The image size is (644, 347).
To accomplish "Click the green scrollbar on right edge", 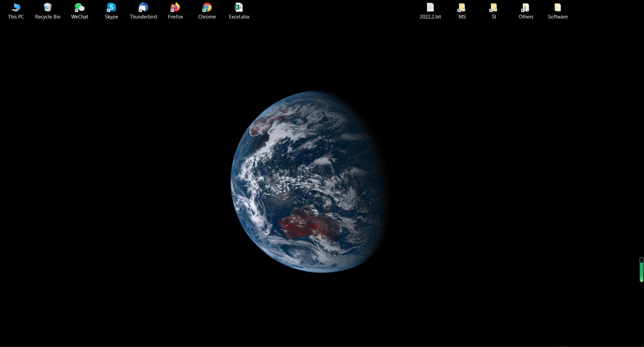I will [641, 270].
